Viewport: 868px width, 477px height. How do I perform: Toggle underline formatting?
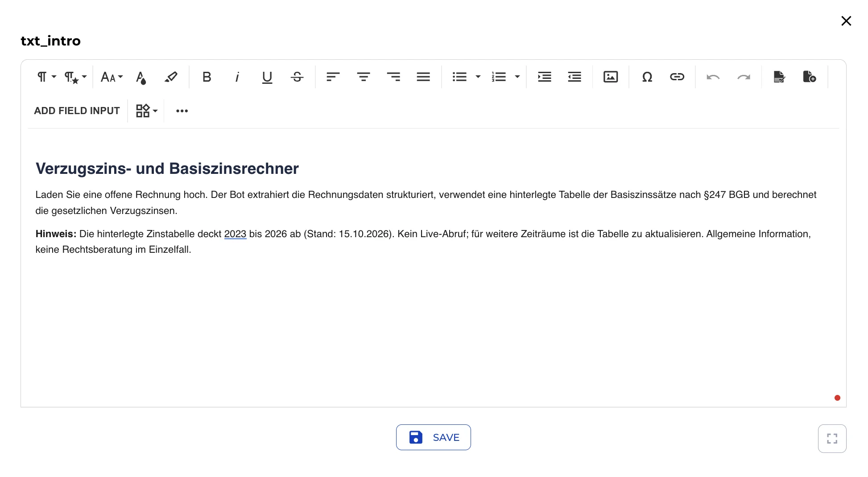[267, 77]
